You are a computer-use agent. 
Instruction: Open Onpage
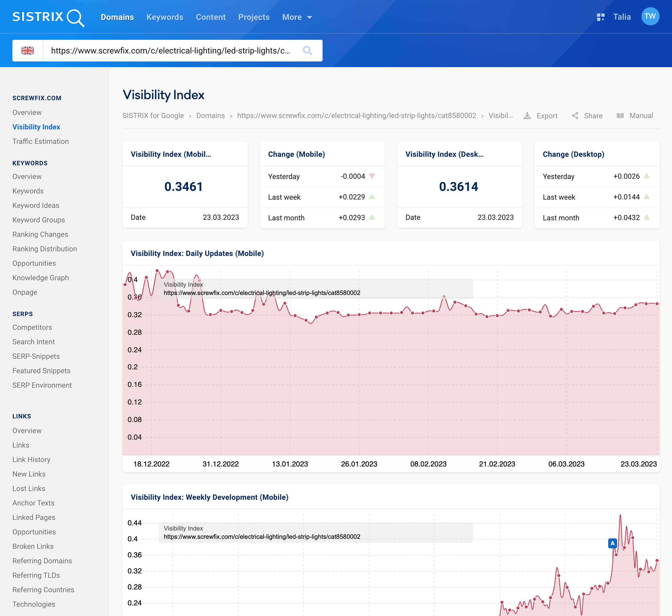pyautogui.click(x=25, y=292)
